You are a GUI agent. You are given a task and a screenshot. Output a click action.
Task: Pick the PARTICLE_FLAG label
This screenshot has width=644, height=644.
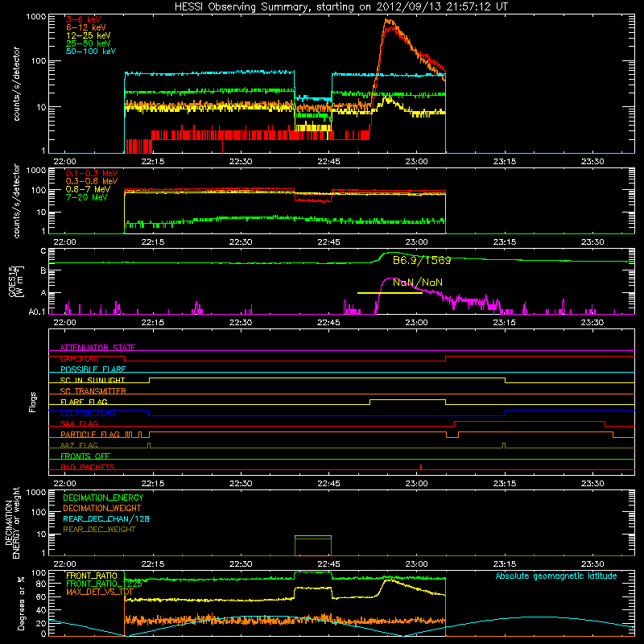click(90, 434)
